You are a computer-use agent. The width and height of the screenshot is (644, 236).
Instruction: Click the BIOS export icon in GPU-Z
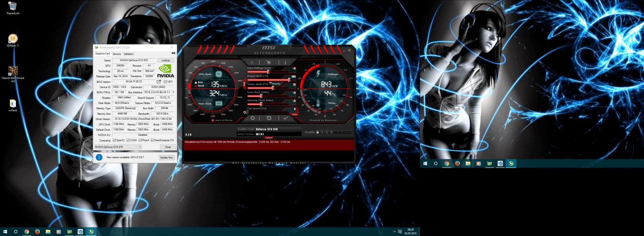coord(159,81)
